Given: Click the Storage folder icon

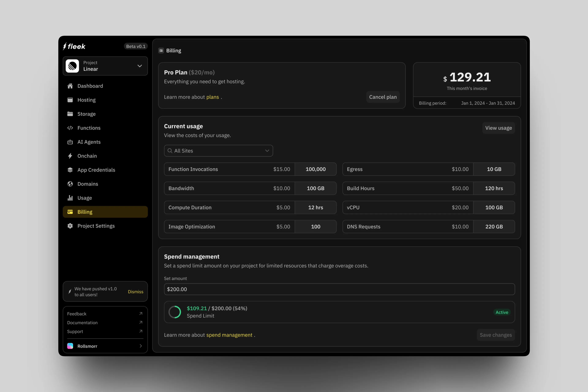Looking at the screenshot, I should point(70,114).
